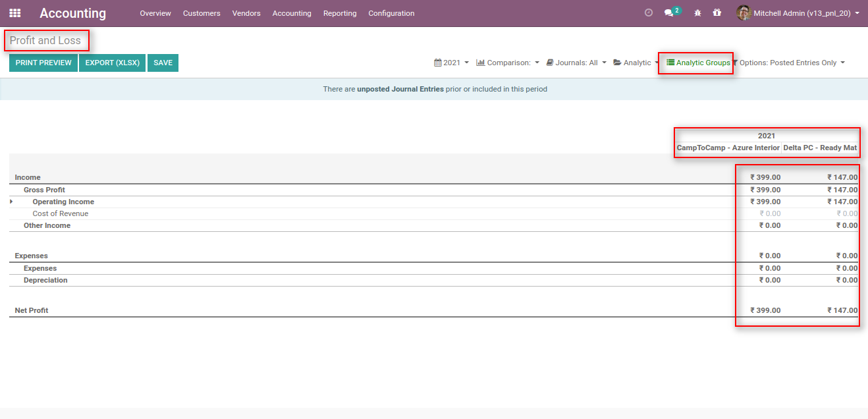Click the bug debug icon in top bar
868x419 pixels.
pos(697,13)
